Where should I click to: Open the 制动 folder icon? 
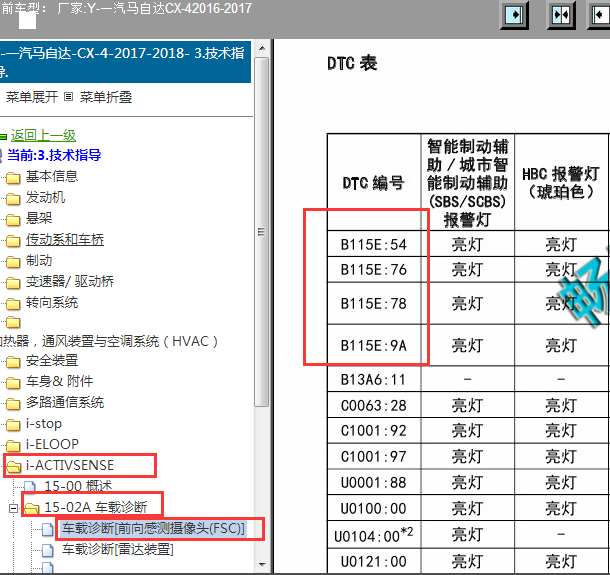point(13,262)
